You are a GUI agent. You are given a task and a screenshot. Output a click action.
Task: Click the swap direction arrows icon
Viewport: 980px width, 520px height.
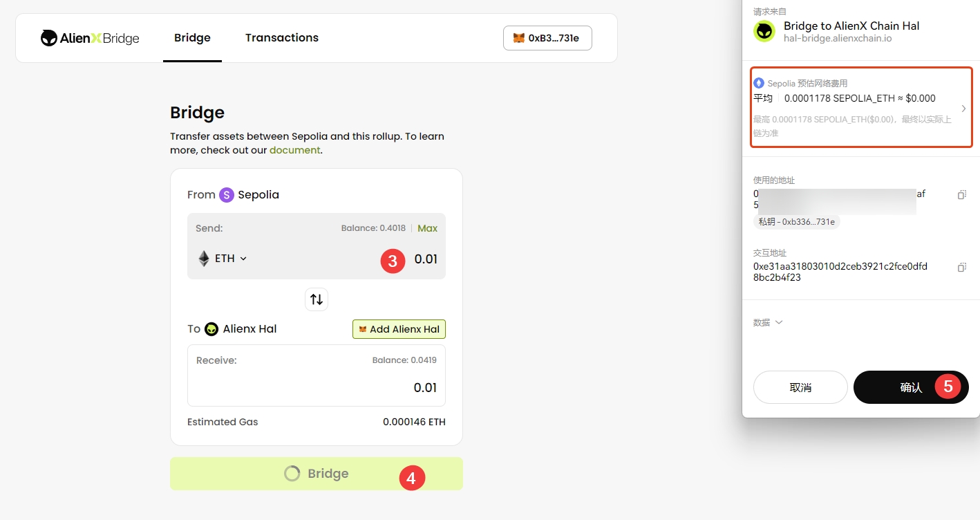click(317, 299)
